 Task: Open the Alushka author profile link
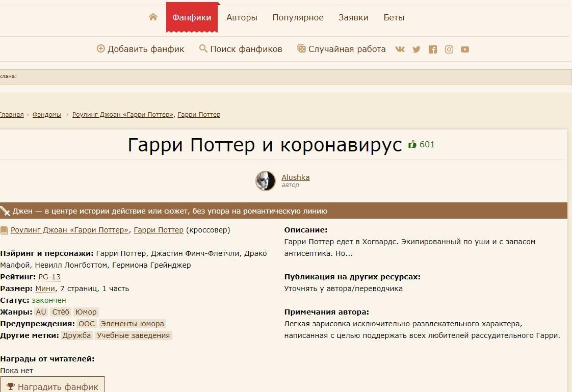pos(296,177)
